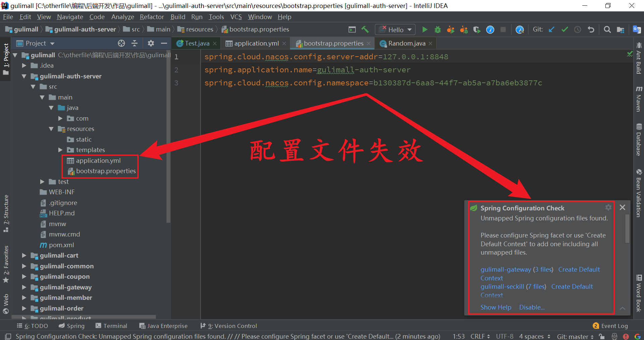Open the Analyze menu
Screen dimensions: 644x340
tap(123, 17)
